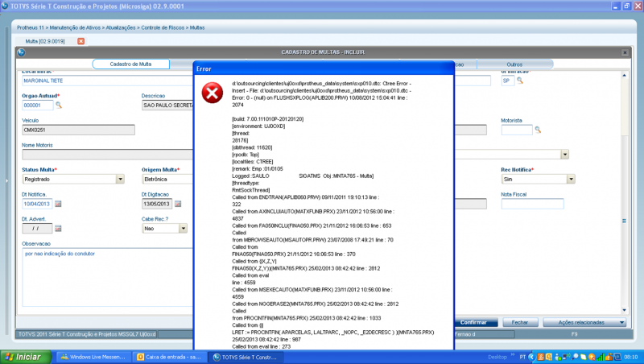Expand the Ações relacionadas dropdown arrow
This screenshot has width=644, height=364.
(621, 322)
